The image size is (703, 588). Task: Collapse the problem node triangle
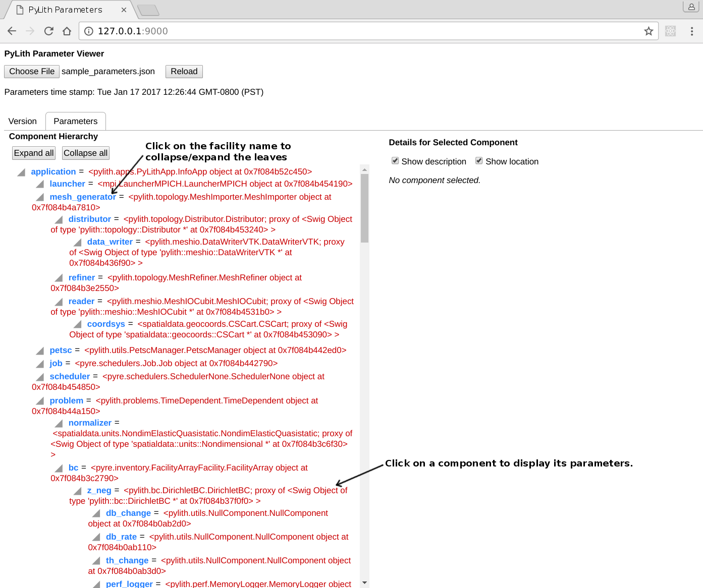40,401
